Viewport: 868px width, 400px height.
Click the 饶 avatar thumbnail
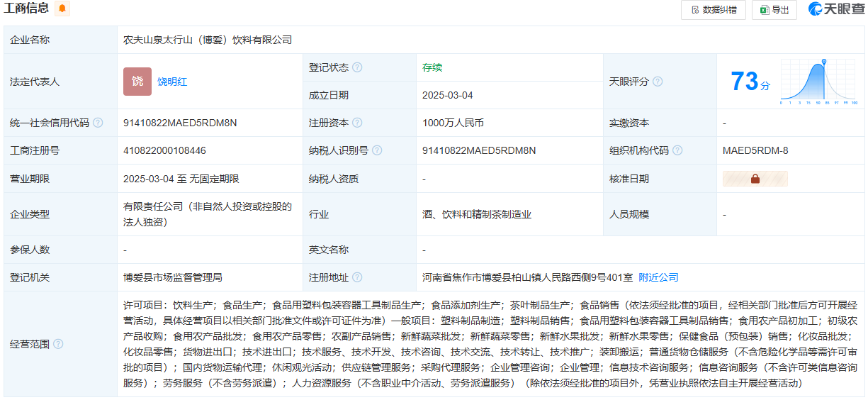coord(137,82)
